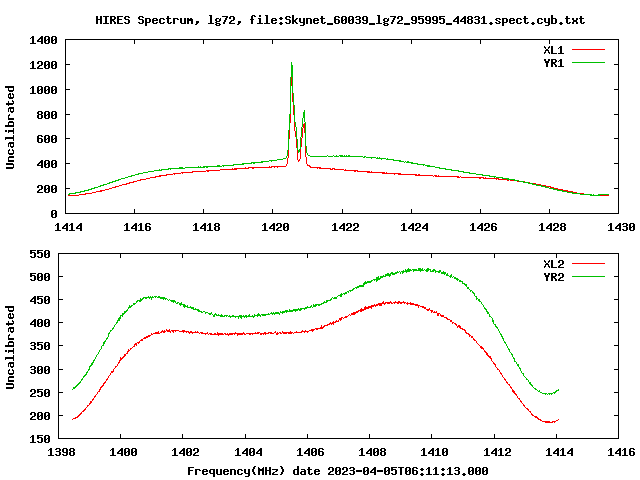The height and width of the screenshot is (480, 640).
Task: Click the 450 tick on lower y-axis
Action: (40, 300)
